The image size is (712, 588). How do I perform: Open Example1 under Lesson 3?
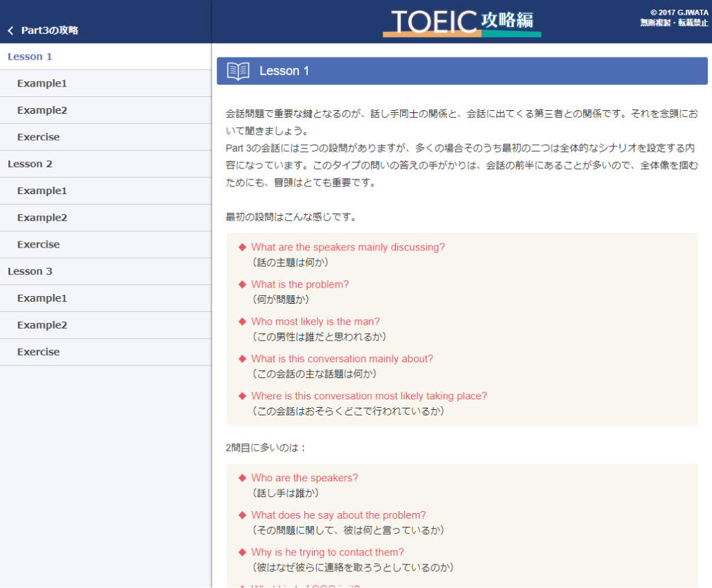pos(42,298)
